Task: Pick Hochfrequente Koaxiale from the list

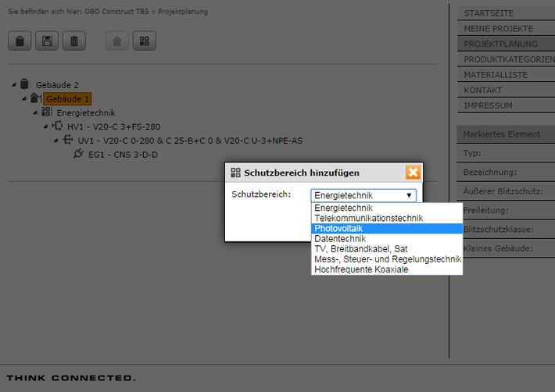Action: click(360, 269)
